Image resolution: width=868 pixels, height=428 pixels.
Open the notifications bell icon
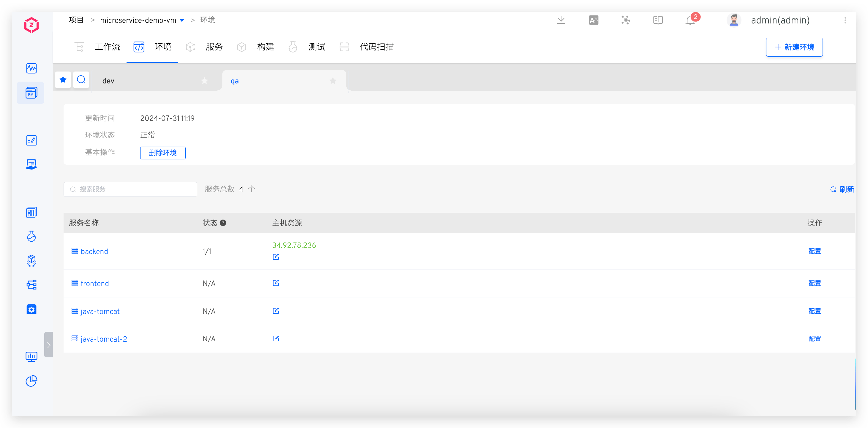coord(690,21)
